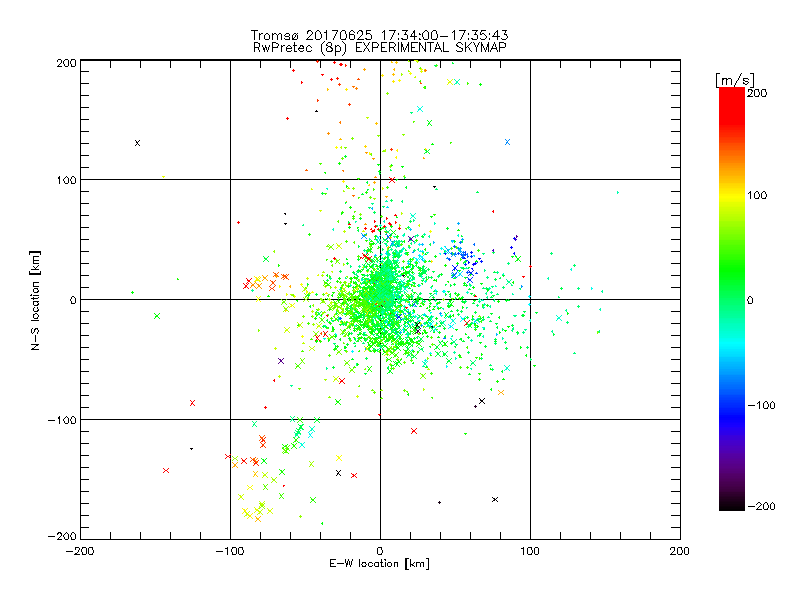Click the x-axis tick label '-200'
This screenshot has width=800, height=600.
[x=80, y=551]
